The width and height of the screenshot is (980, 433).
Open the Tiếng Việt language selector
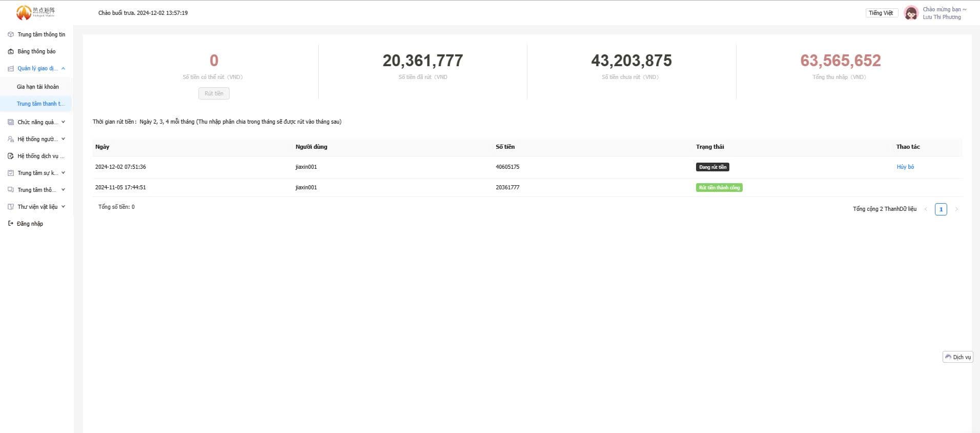tap(881, 13)
